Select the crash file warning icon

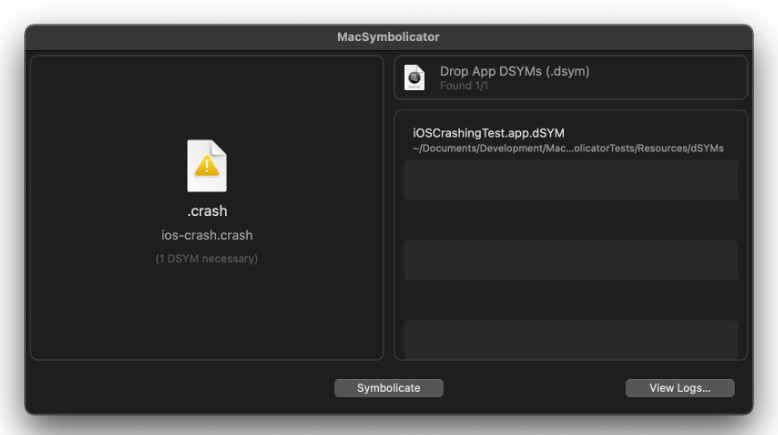207,166
